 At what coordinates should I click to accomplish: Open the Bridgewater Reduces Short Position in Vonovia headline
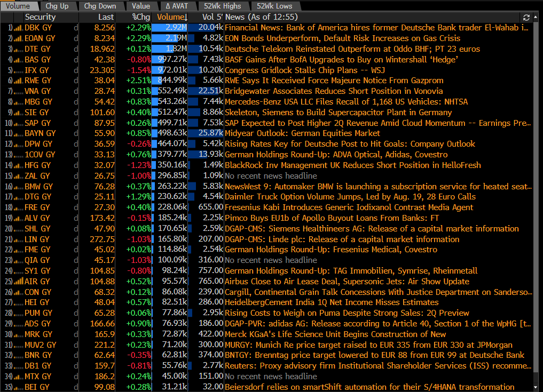[334, 91]
